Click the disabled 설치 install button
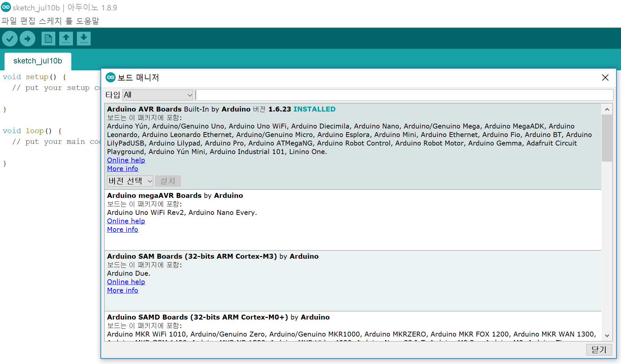Image resolution: width=621 pixels, height=364 pixels. click(x=168, y=181)
